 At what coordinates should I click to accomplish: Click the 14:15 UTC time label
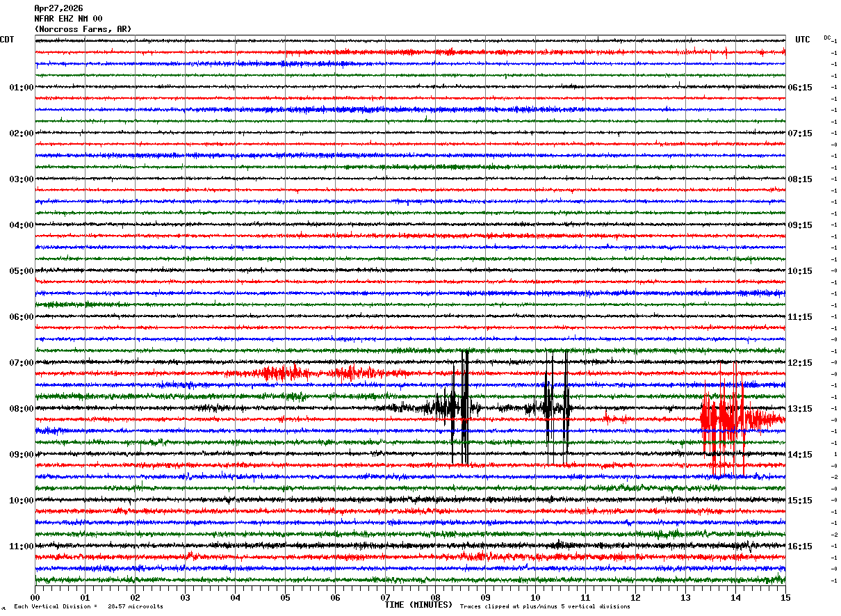pos(800,455)
